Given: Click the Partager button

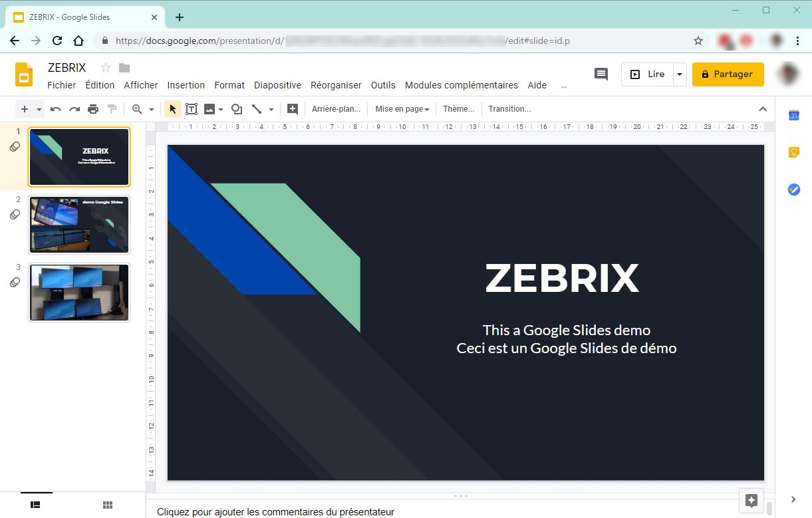Looking at the screenshot, I should point(728,74).
